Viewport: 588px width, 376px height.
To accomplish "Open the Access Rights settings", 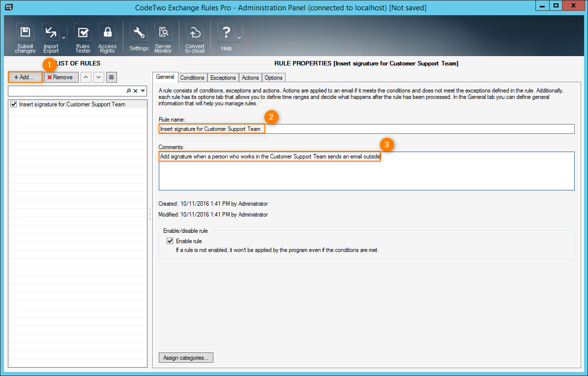I will (107, 39).
